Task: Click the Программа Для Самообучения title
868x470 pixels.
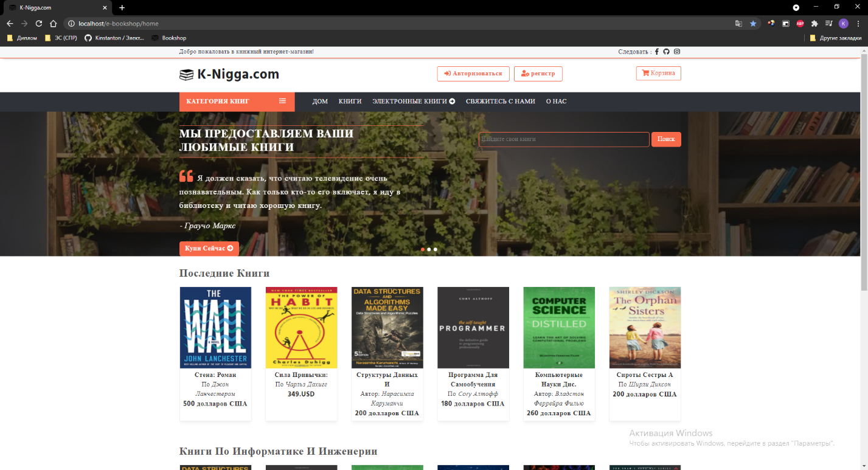Action: click(x=473, y=379)
